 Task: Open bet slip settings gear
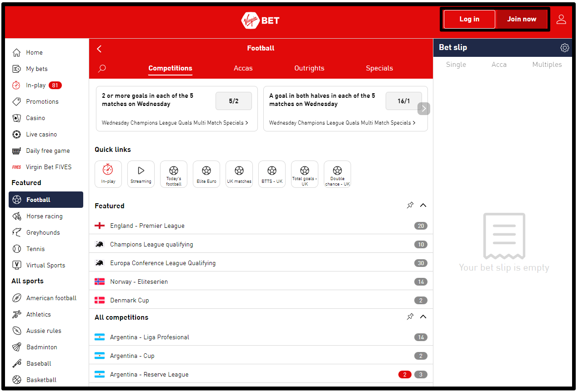564,47
